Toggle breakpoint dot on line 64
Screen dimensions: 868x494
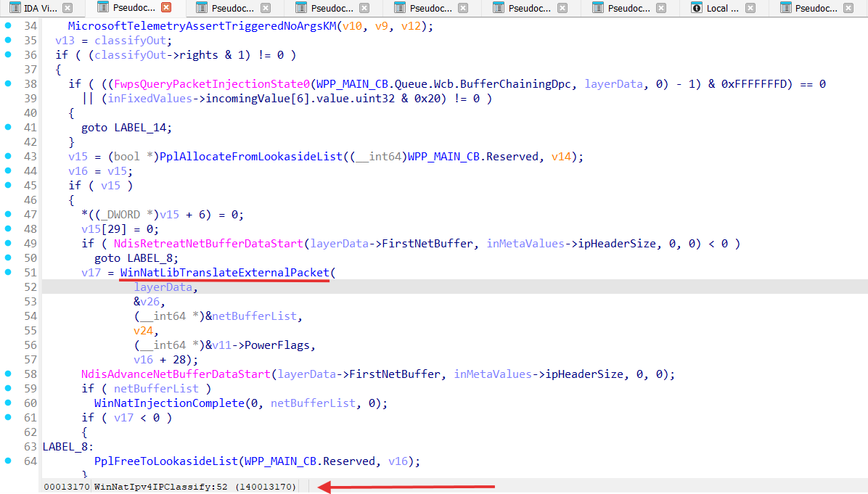tap(7, 461)
